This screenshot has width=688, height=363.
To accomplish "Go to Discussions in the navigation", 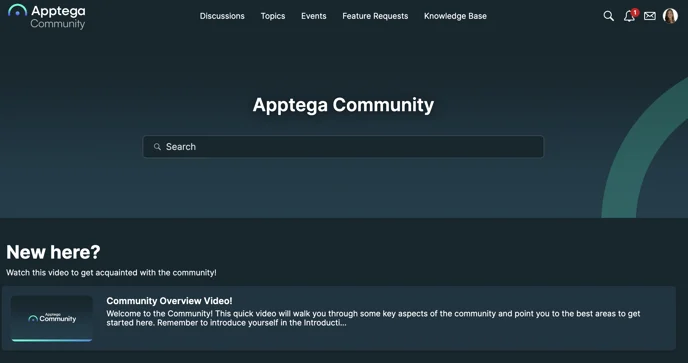I will coord(222,16).
